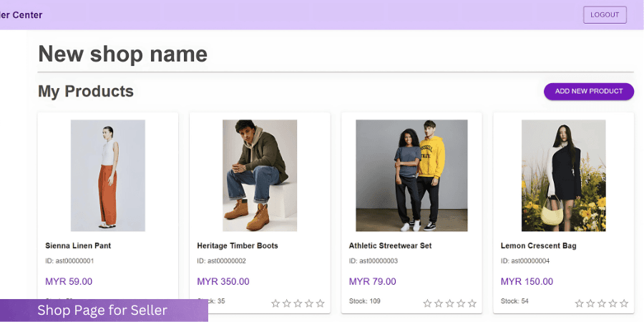
Task: Select the Athletic Streetwear Set product image
Action: tap(411, 175)
